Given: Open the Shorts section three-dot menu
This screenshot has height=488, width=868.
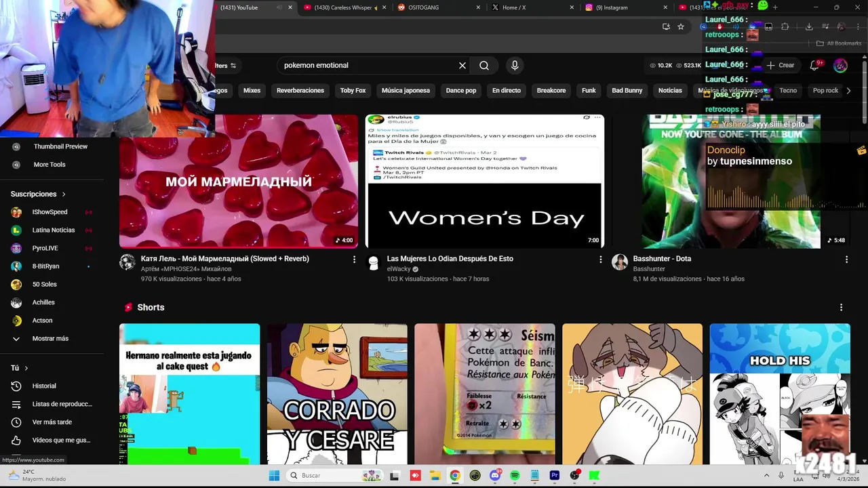Looking at the screenshot, I should (841, 307).
